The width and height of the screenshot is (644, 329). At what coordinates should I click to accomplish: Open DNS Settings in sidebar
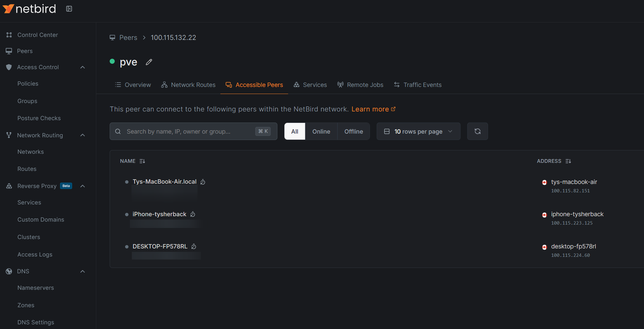pyautogui.click(x=36, y=322)
